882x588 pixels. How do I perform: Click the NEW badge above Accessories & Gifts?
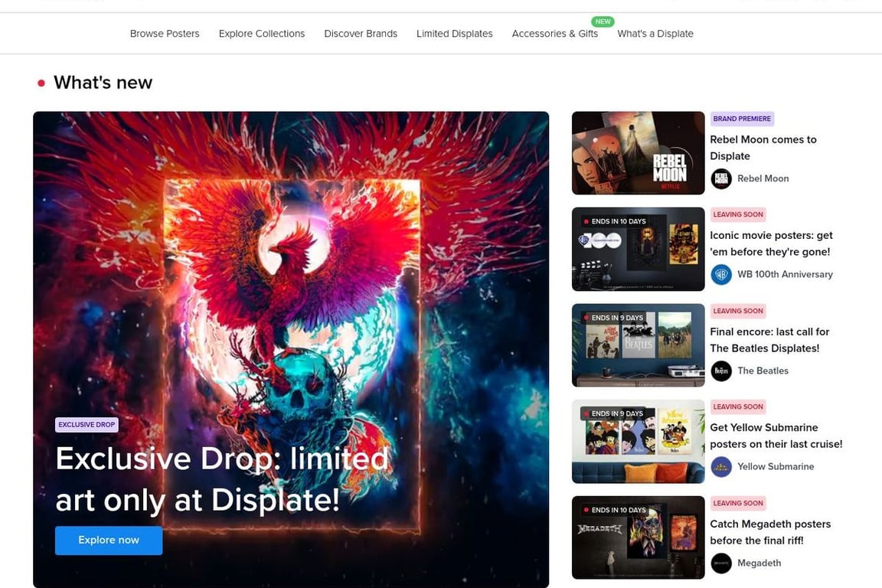pyautogui.click(x=603, y=21)
